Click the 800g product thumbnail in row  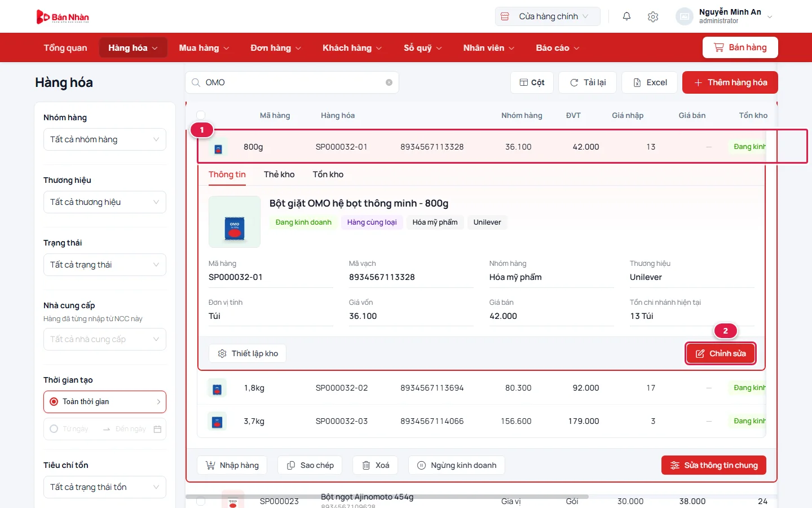click(x=218, y=147)
